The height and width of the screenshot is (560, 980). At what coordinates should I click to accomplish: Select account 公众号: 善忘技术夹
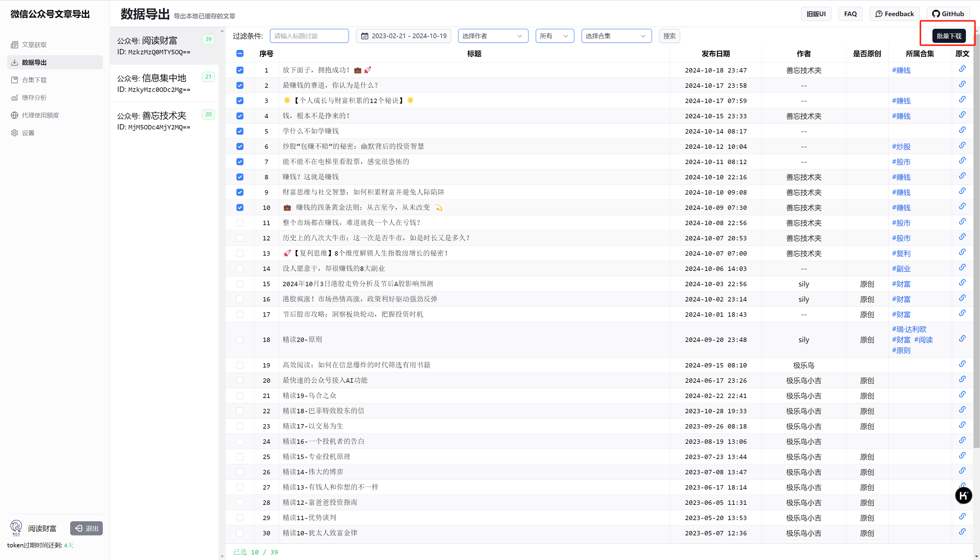tap(164, 121)
